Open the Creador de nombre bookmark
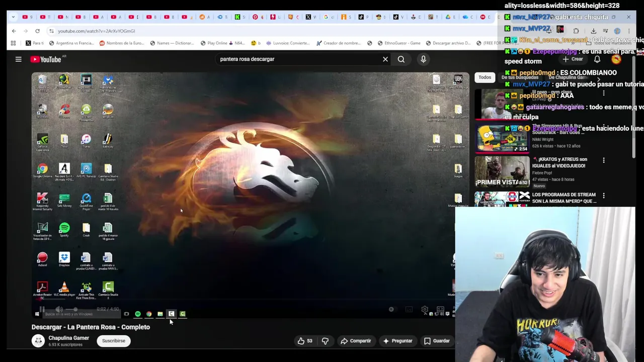The image size is (644, 362). click(x=338, y=43)
